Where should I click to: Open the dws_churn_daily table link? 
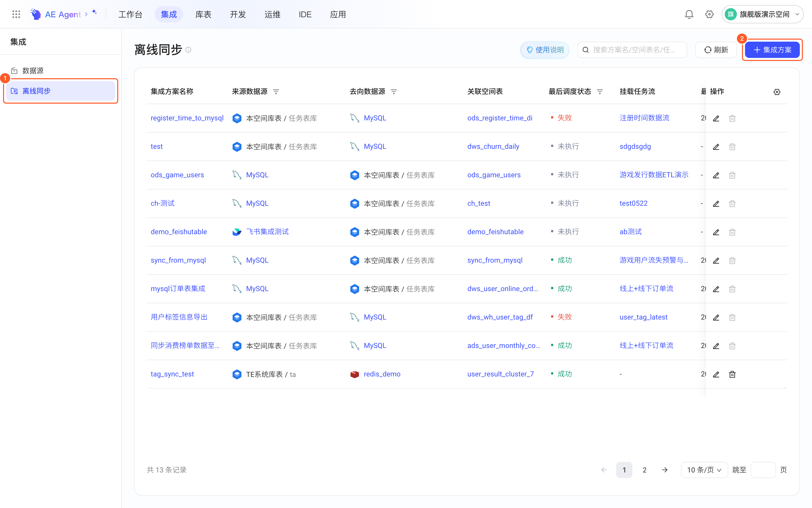(493, 147)
